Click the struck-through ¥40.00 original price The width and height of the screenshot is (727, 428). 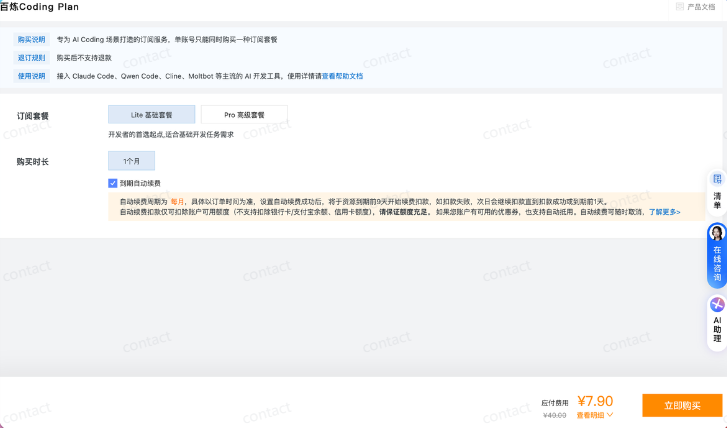tap(555, 415)
